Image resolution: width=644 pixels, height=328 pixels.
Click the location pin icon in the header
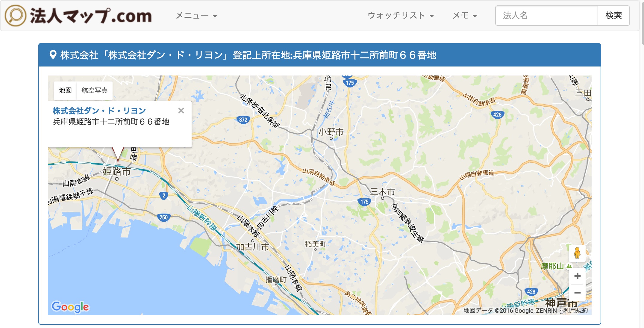pos(53,55)
